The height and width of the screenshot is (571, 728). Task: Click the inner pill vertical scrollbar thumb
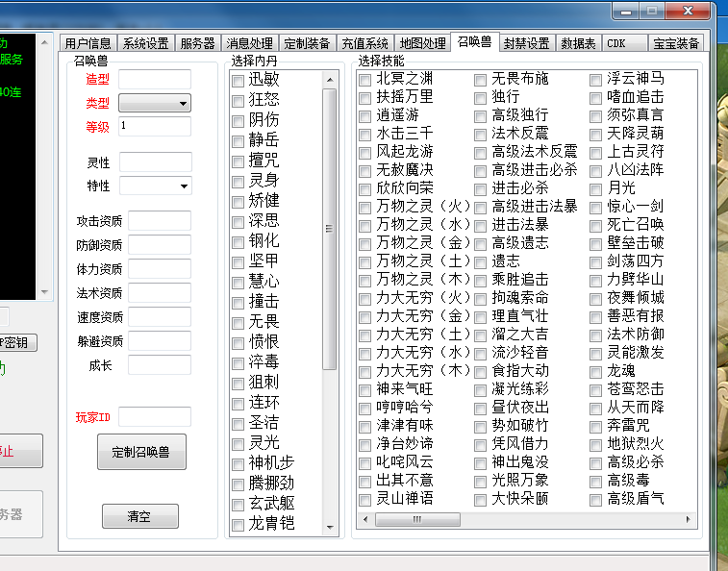pyautogui.click(x=329, y=230)
